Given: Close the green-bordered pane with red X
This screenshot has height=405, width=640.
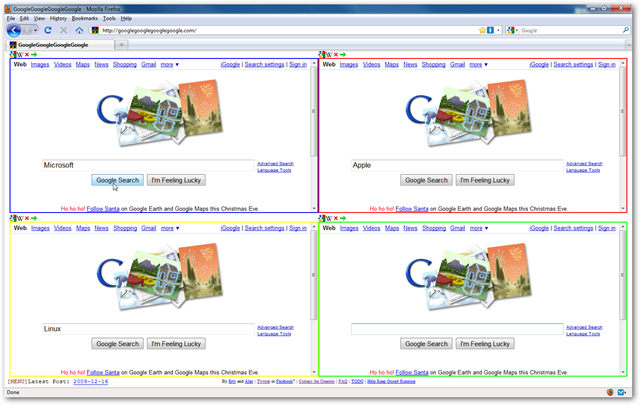Looking at the screenshot, I should [x=336, y=218].
